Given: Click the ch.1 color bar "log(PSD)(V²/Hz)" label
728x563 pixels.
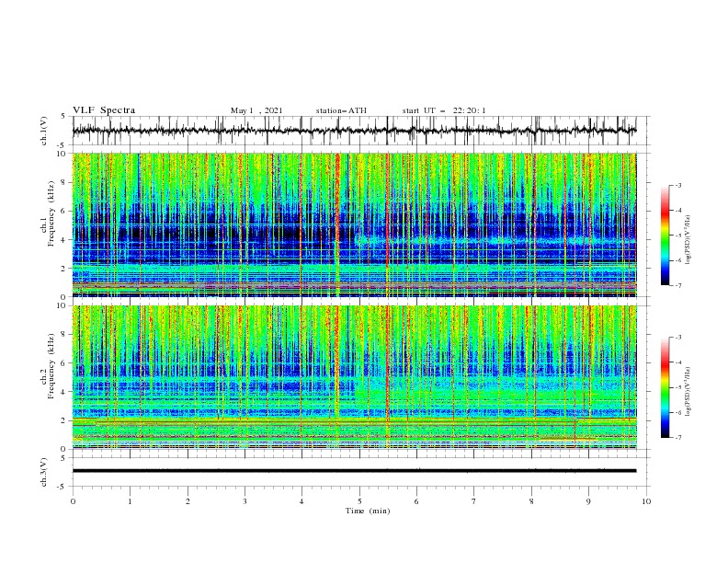Looking at the screenshot, I should tap(688, 240).
